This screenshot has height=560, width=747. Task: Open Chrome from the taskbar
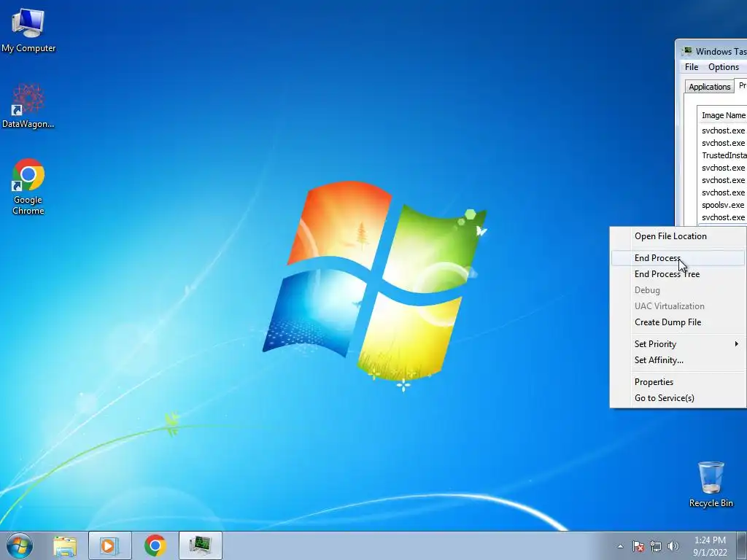155,546
